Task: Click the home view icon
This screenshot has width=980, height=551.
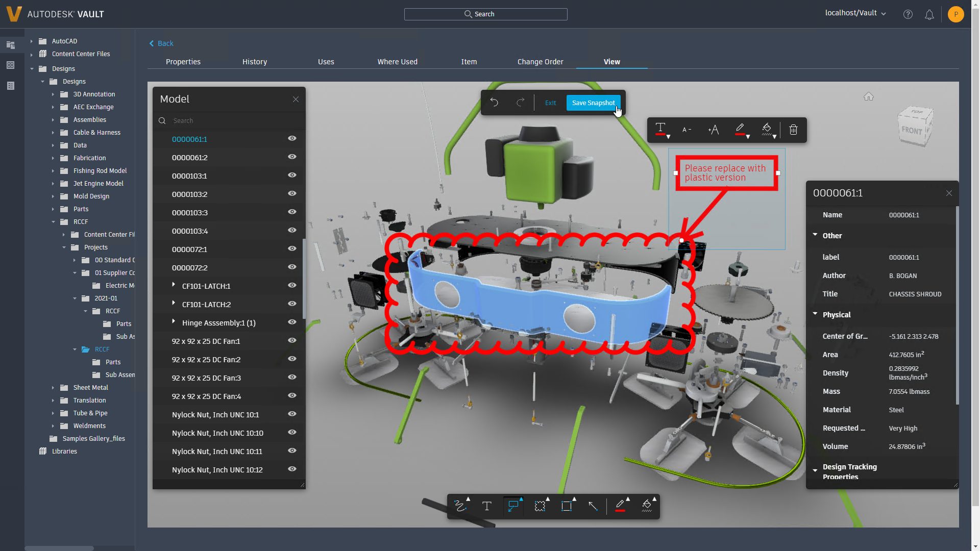Action: (869, 96)
